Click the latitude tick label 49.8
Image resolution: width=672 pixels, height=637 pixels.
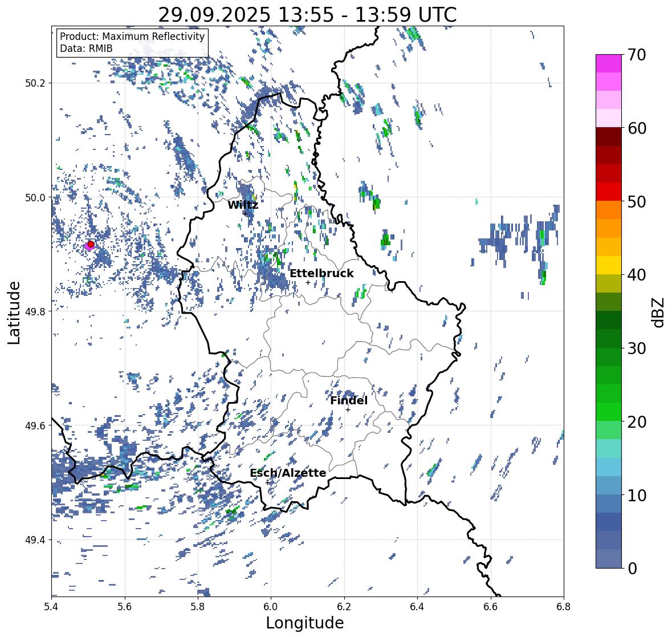tap(35, 311)
